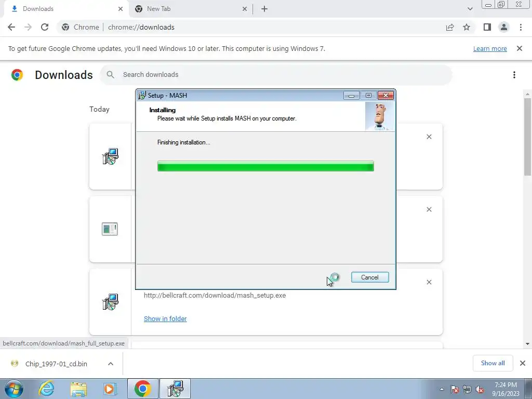Open the Chrome side panel icon

point(487,27)
